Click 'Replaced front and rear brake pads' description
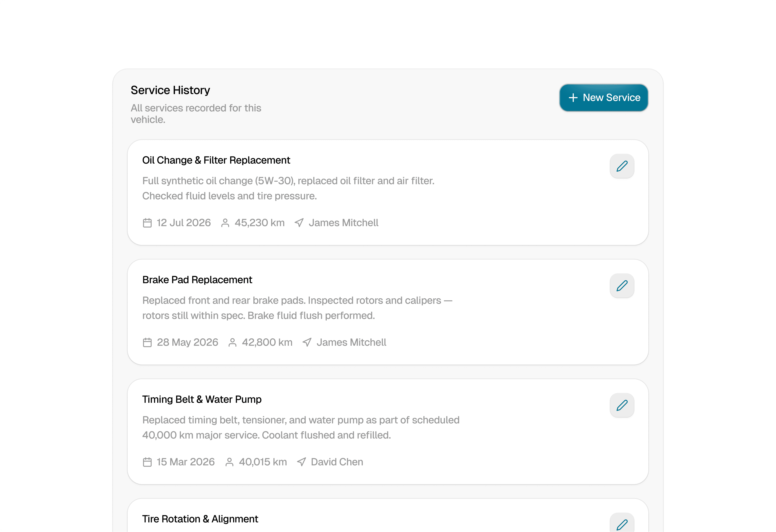The image size is (776, 532). pos(297,308)
